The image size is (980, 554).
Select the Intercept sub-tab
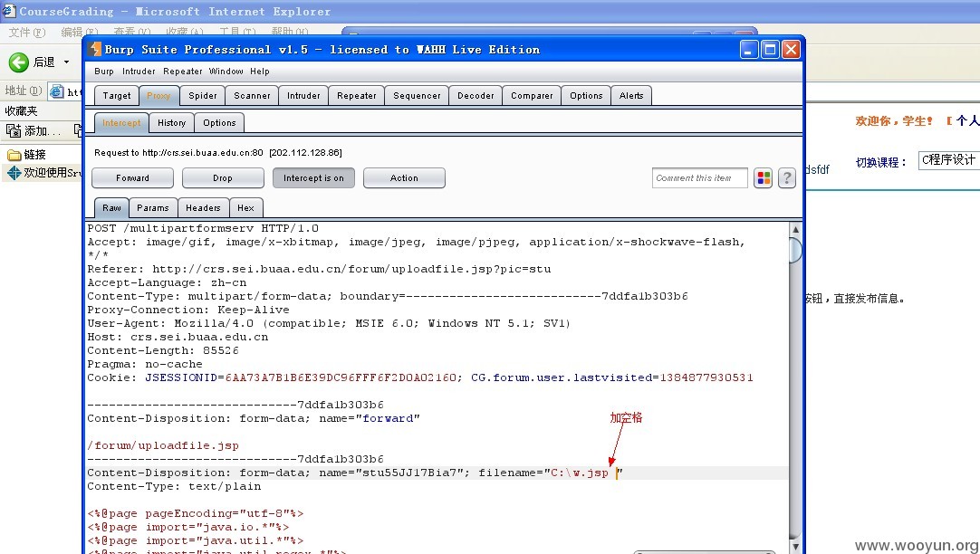click(x=121, y=123)
